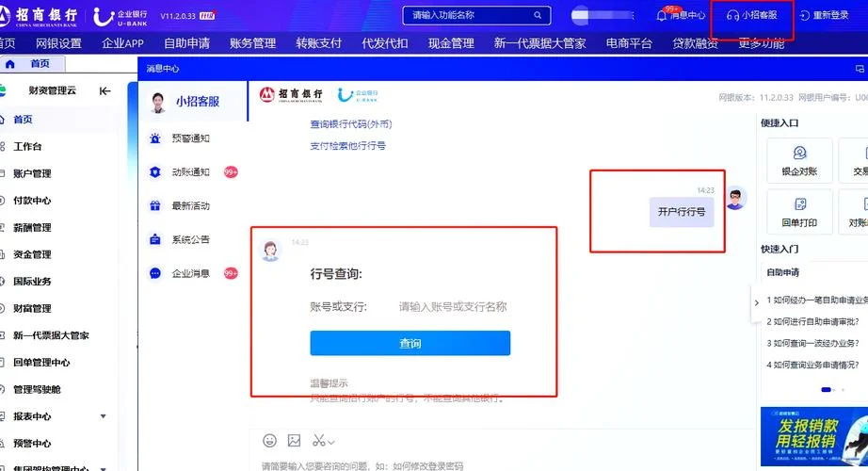Open 最新活动 gift icon entry

pos(155,206)
